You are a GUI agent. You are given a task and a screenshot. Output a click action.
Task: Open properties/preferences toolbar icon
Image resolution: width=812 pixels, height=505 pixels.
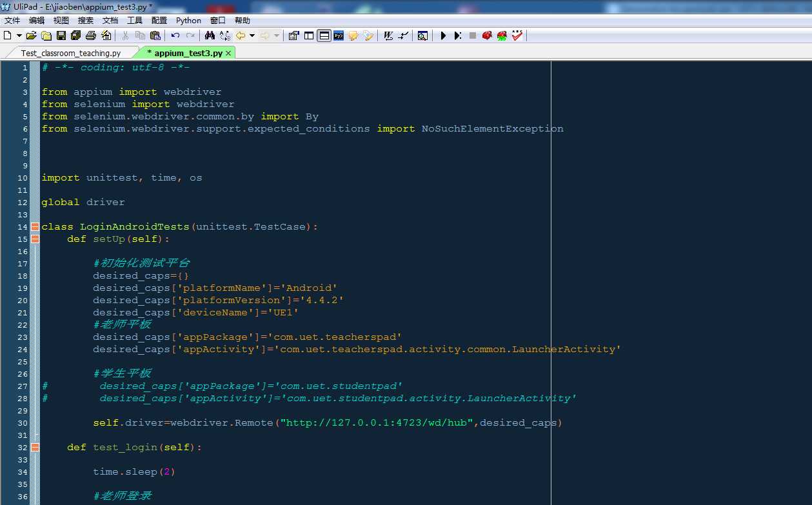(x=293, y=35)
